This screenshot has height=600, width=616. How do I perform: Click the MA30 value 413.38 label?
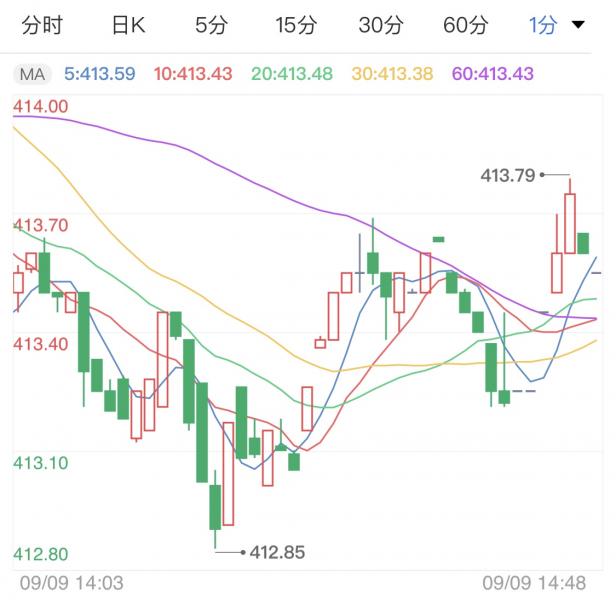pos(394,74)
